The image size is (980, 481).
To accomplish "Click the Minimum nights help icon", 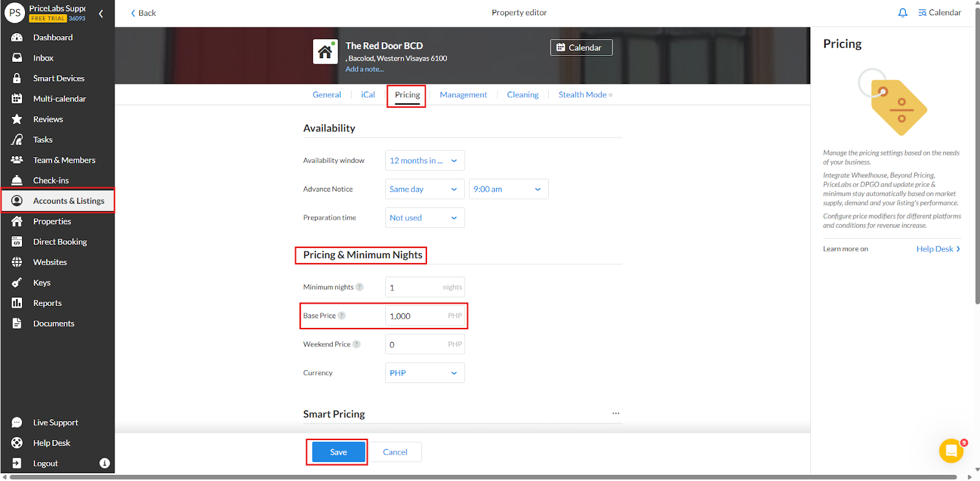I will [360, 287].
